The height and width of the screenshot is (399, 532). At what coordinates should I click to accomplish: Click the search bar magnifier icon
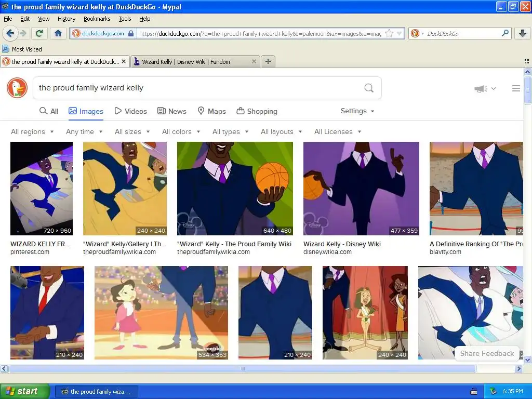tap(505, 33)
